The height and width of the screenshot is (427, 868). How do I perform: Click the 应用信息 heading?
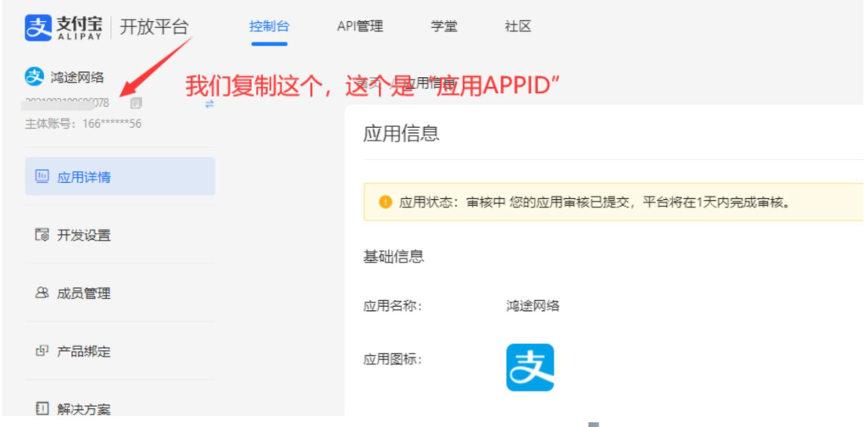pyautogui.click(x=401, y=134)
